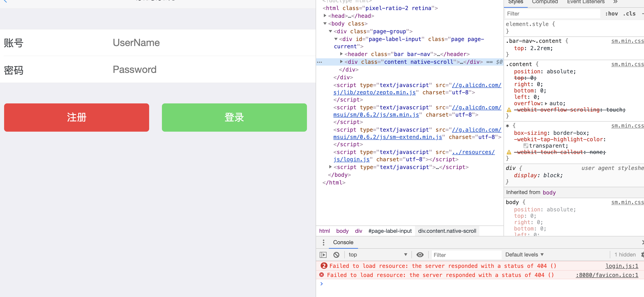
Task: Focus the UserName input field
Action: (213, 43)
